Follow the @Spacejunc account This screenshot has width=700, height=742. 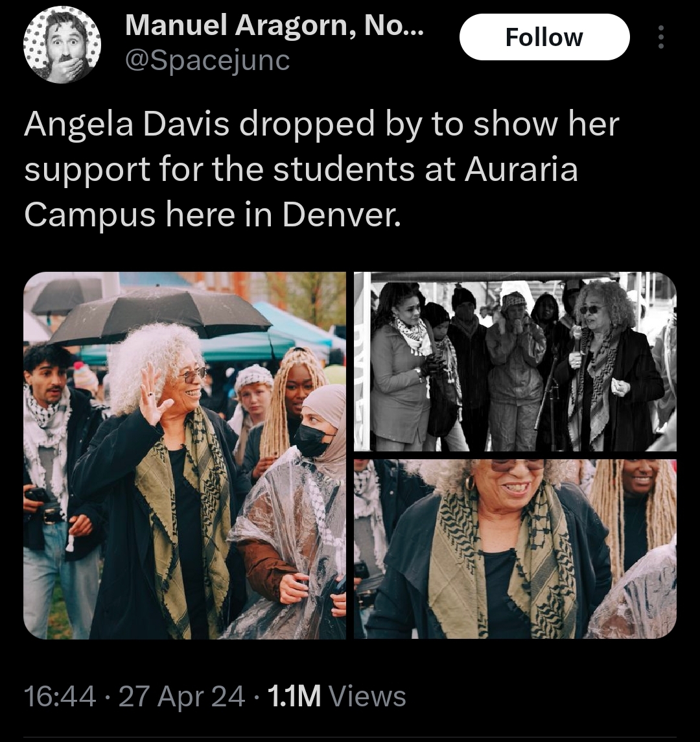544,37
